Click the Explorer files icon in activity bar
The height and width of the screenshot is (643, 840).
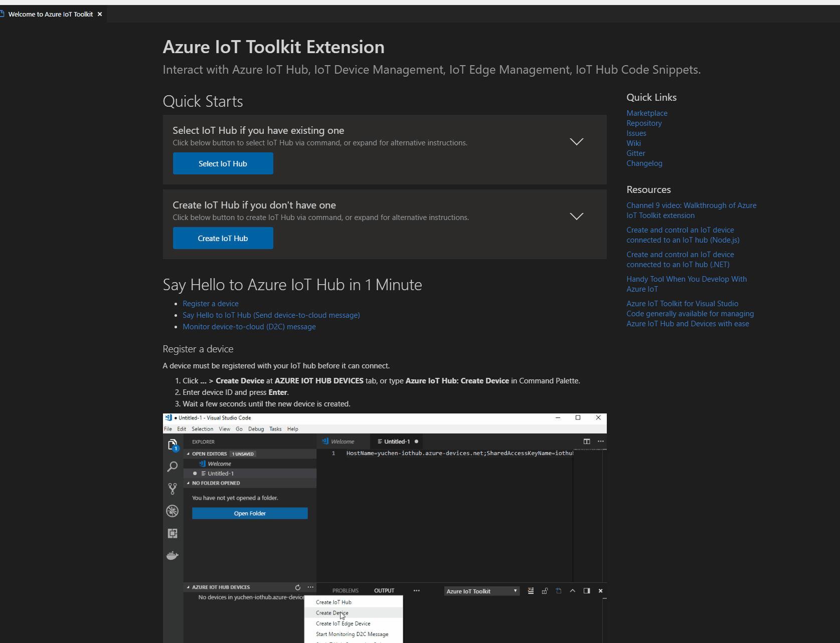pyautogui.click(x=173, y=445)
